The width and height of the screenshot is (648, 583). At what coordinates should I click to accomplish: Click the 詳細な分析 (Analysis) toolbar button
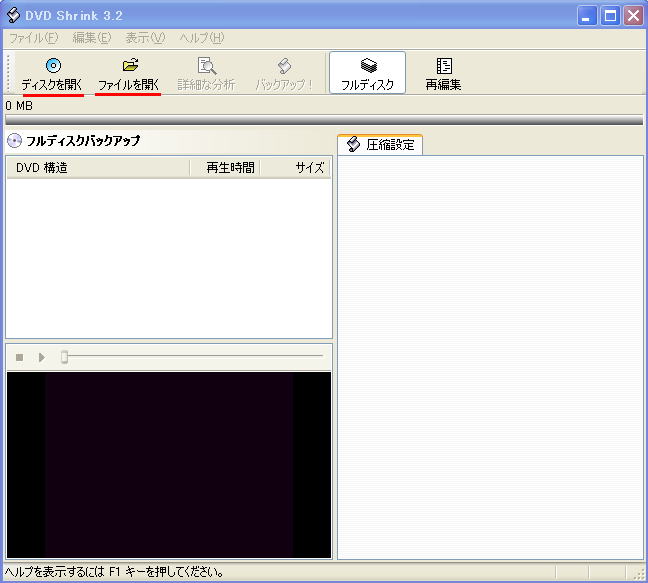pos(206,74)
